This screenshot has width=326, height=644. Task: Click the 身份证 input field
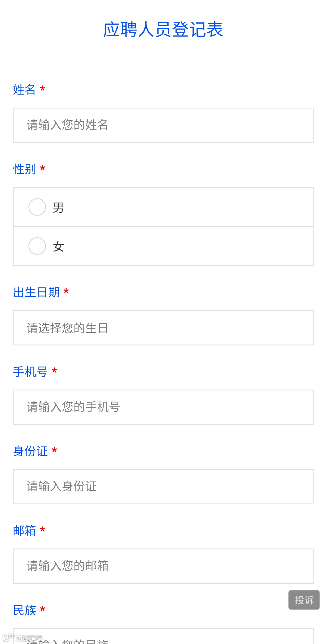[x=163, y=487]
